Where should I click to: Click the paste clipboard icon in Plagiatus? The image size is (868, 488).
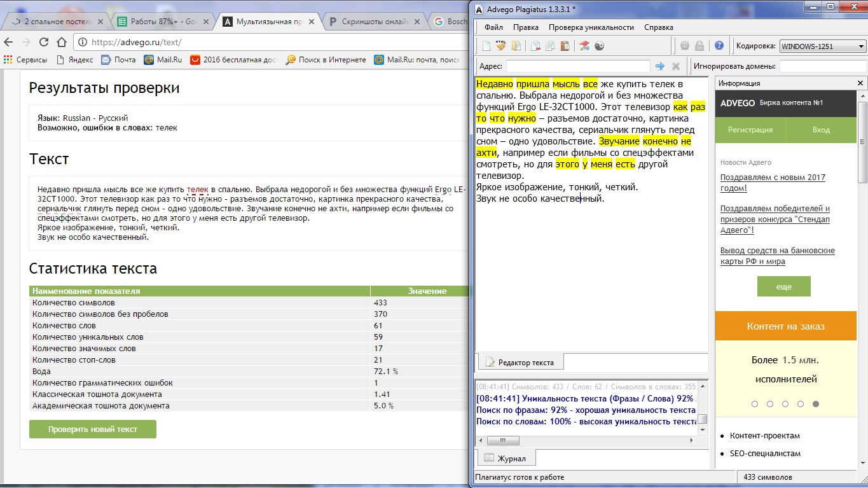click(x=565, y=46)
